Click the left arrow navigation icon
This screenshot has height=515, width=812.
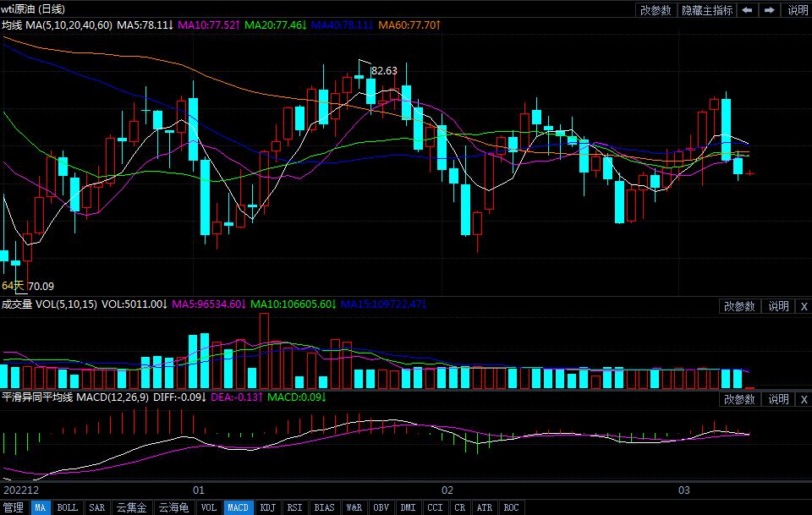[748, 10]
